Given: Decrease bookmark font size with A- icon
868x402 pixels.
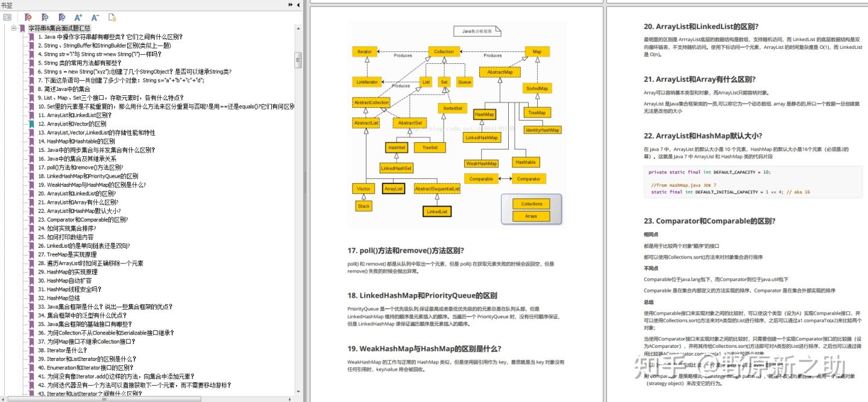Looking at the screenshot, I should [95, 17].
